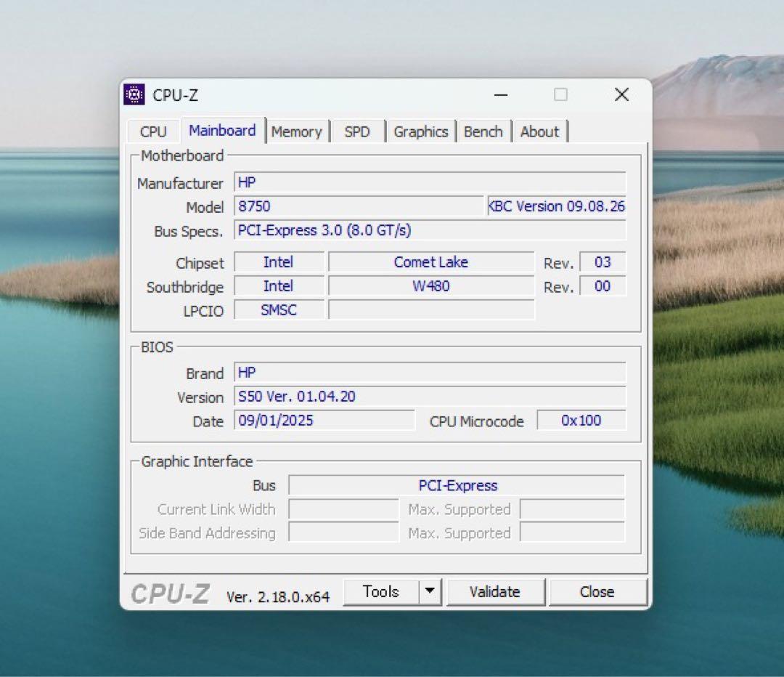Open the Memory tab
Screen dimensions: 784x677
pos(297,131)
